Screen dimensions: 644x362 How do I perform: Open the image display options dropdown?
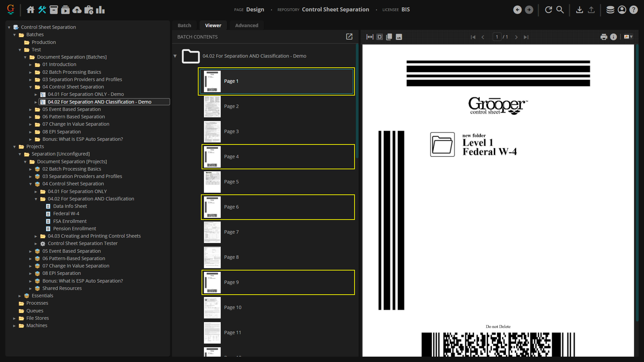[x=628, y=37]
